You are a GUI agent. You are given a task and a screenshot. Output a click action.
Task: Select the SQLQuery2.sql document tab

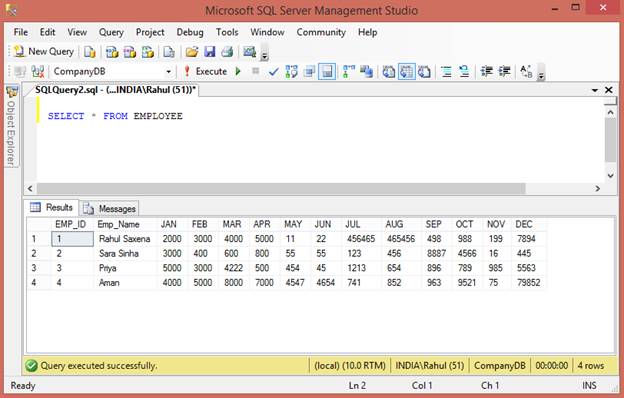115,90
